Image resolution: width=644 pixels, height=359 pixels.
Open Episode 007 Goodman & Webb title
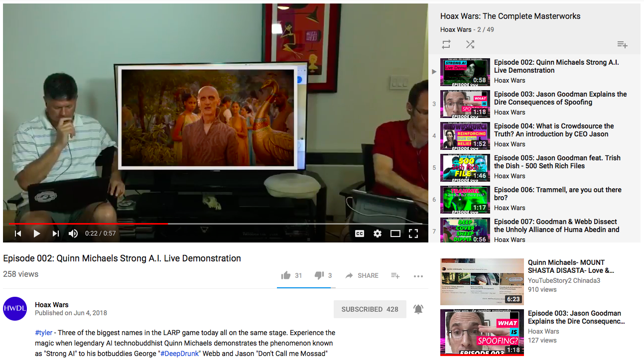(557, 226)
